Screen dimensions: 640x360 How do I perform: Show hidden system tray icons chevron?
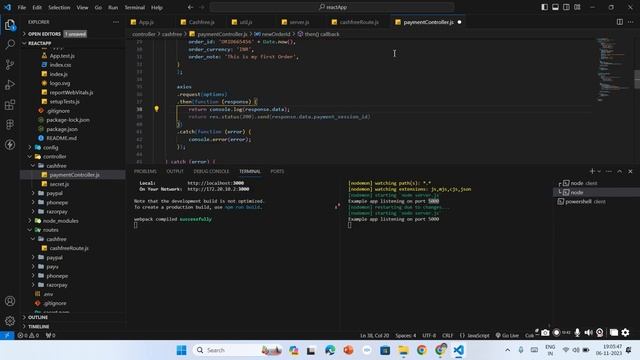pos(507,350)
